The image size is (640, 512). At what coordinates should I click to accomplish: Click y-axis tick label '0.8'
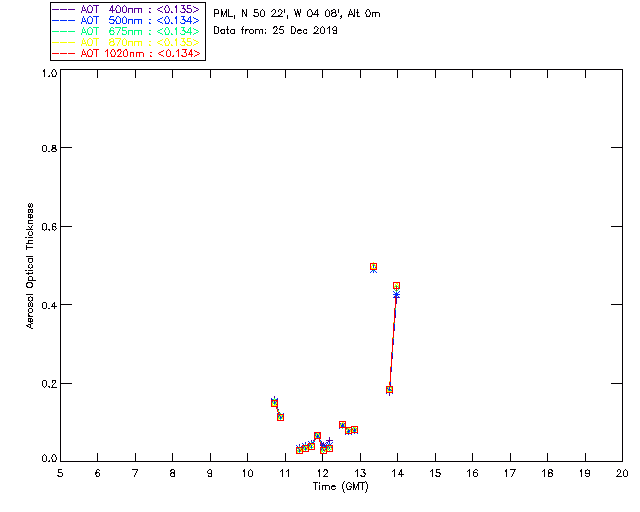49,148
